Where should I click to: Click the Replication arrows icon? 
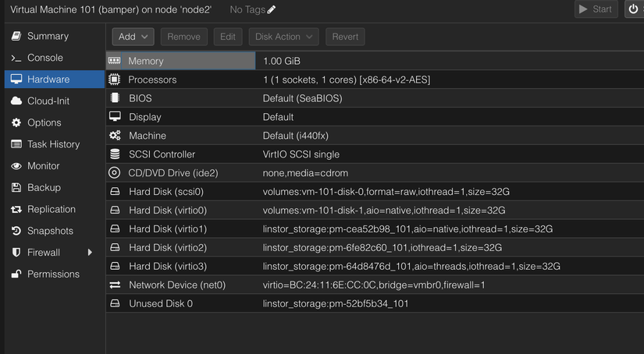tap(16, 209)
